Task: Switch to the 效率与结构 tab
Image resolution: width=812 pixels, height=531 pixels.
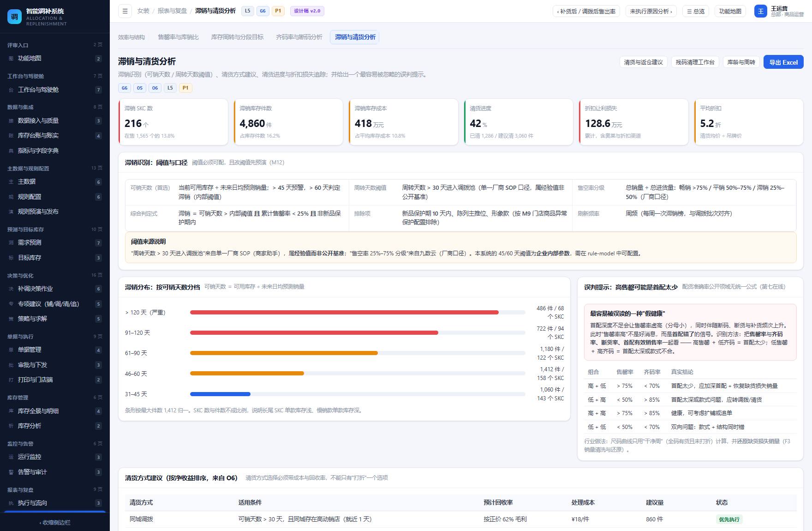Action: [x=131, y=37]
